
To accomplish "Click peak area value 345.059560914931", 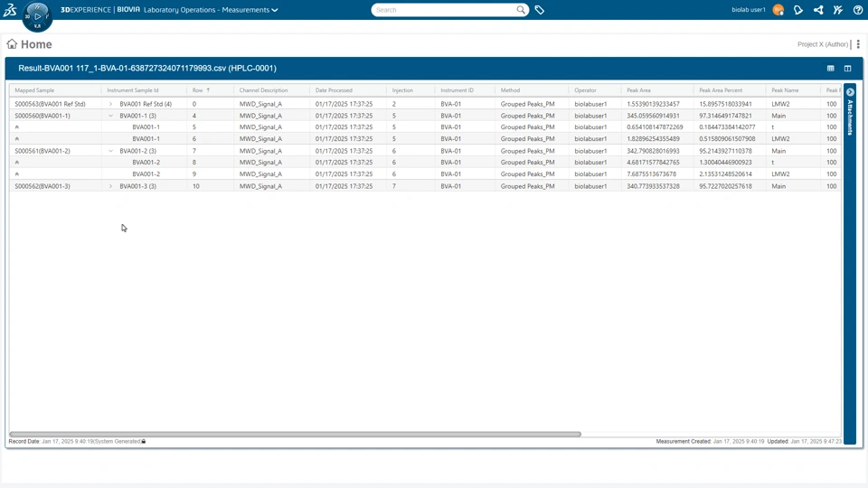I will point(654,116).
